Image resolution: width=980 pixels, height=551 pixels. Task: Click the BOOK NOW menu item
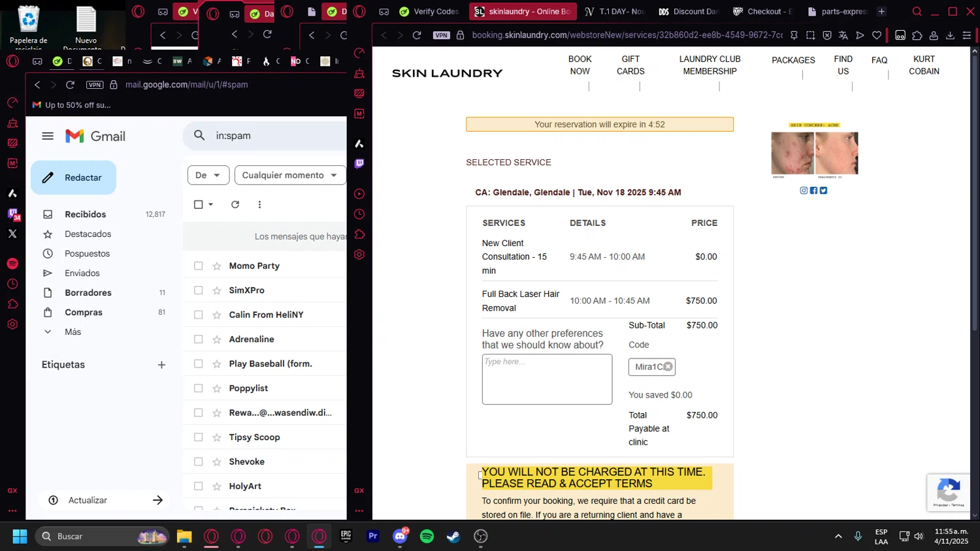[580, 65]
